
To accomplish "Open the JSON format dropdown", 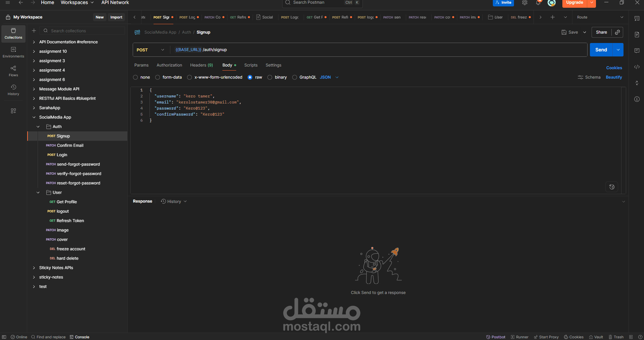I will (x=329, y=77).
